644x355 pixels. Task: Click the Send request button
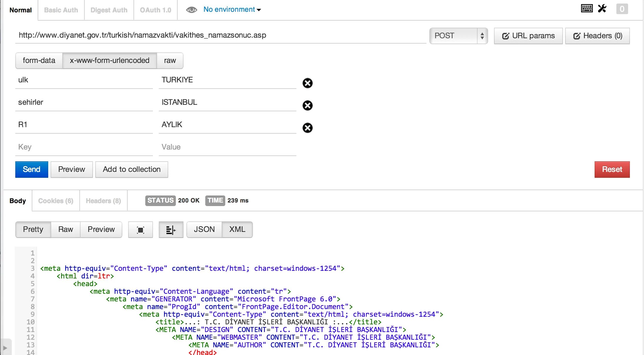click(31, 169)
